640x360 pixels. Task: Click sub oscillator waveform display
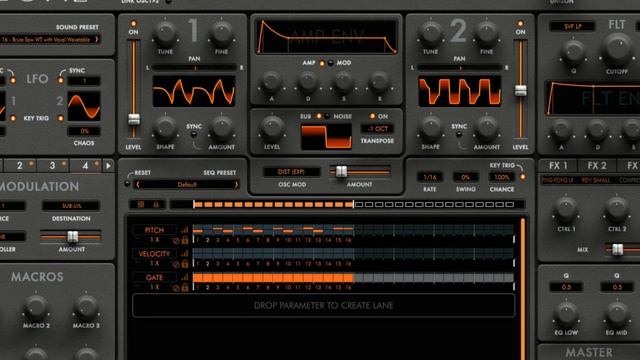326,137
